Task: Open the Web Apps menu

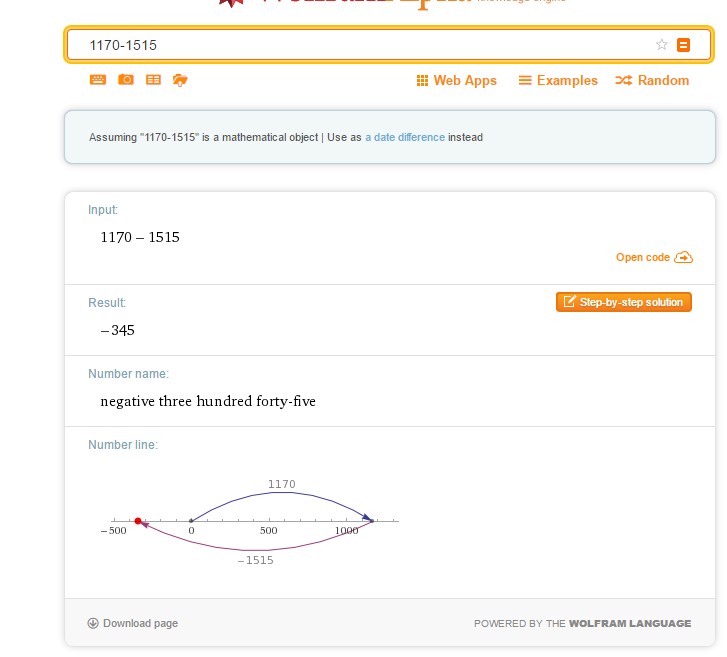Action: tap(457, 81)
